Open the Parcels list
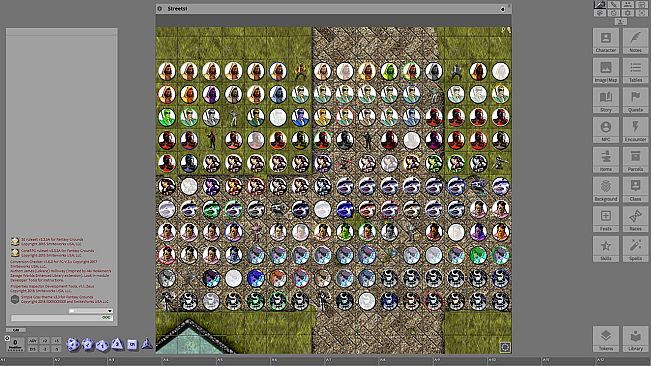 [635, 160]
